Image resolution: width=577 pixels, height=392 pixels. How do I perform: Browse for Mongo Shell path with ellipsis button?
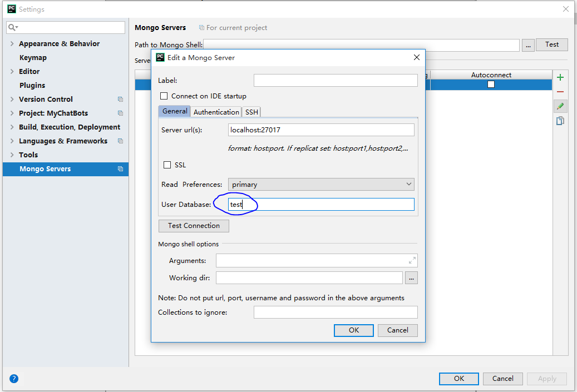coord(528,45)
